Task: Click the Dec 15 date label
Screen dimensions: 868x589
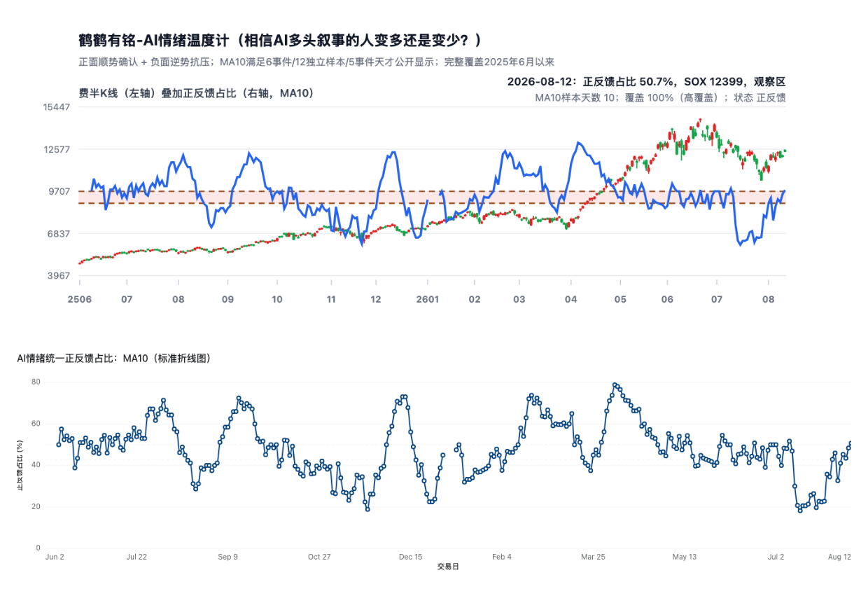Action: [411, 557]
